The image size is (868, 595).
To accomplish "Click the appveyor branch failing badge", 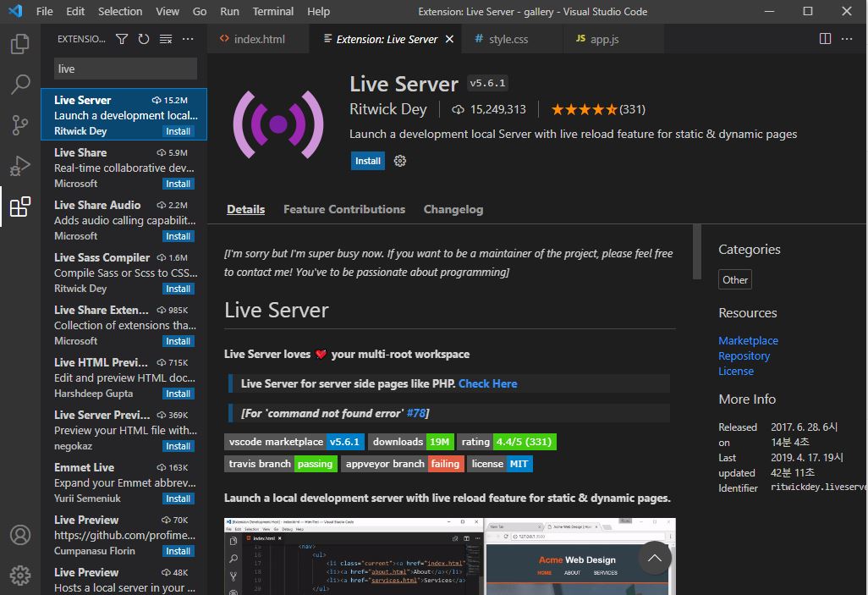I will point(403,464).
